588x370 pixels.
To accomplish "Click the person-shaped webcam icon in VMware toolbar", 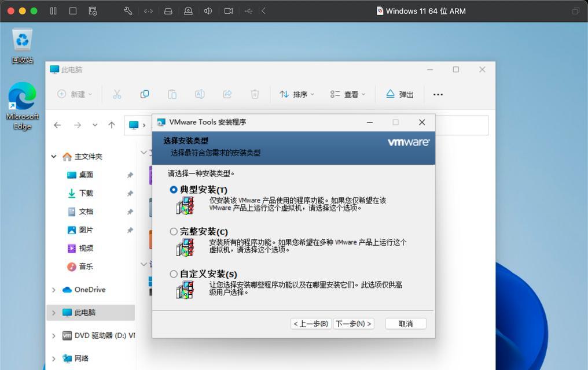I will pyautogui.click(x=188, y=11).
